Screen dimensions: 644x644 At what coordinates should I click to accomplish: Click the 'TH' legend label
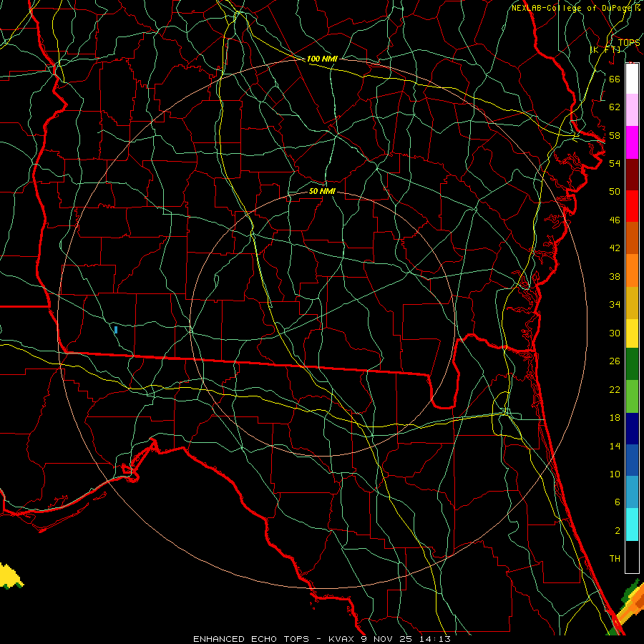click(x=615, y=559)
